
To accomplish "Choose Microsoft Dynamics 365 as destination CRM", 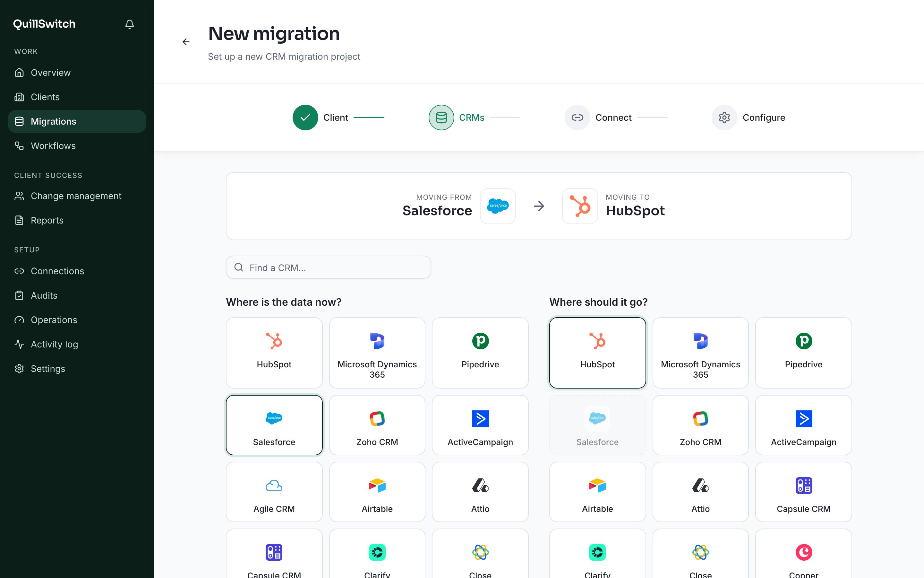I will tap(701, 353).
